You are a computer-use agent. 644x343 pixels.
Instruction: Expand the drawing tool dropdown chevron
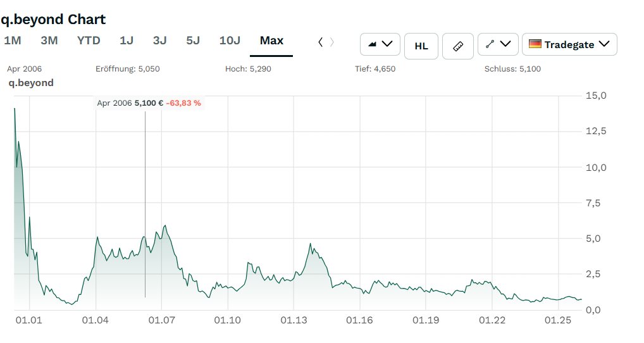(505, 44)
